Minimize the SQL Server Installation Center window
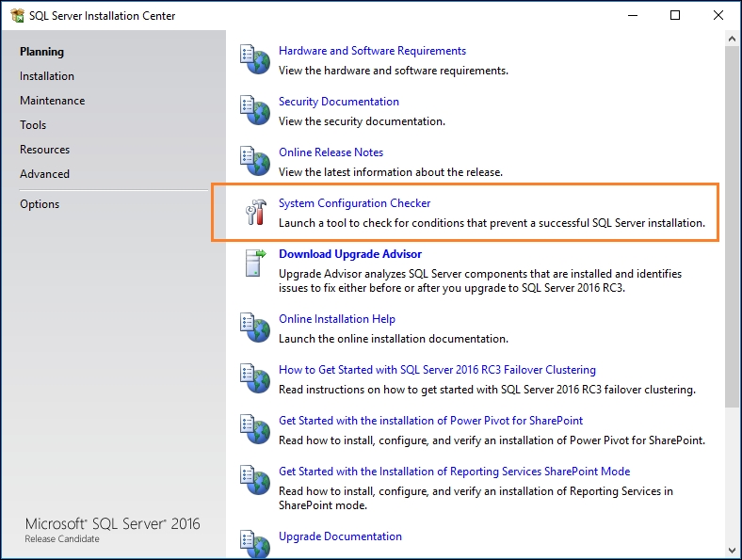Viewport: 742px width, 560px height. [x=633, y=16]
